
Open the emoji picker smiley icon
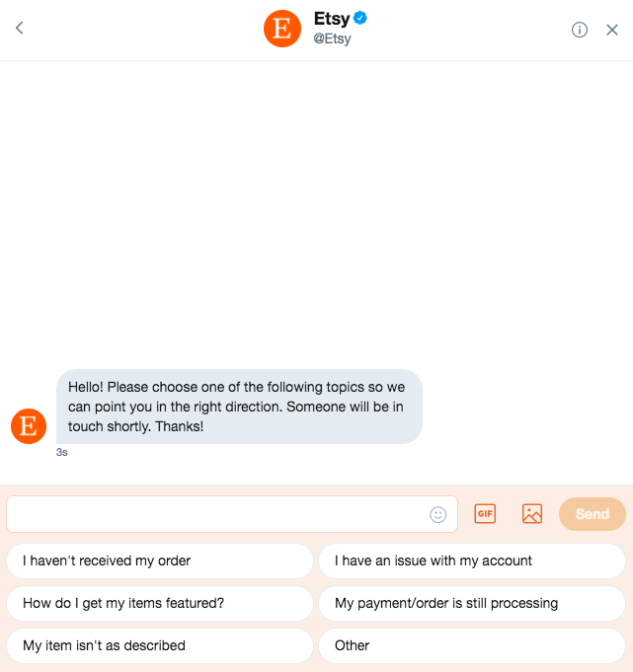click(x=437, y=514)
